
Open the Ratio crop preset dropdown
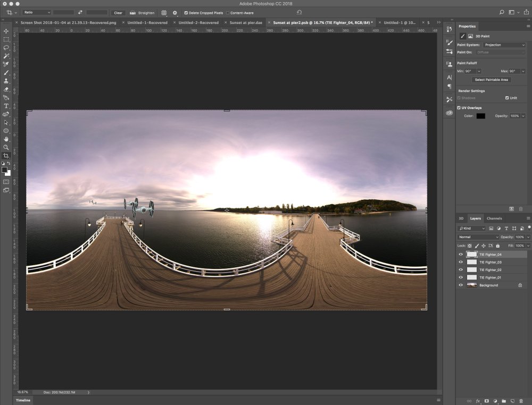(x=37, y=13)
